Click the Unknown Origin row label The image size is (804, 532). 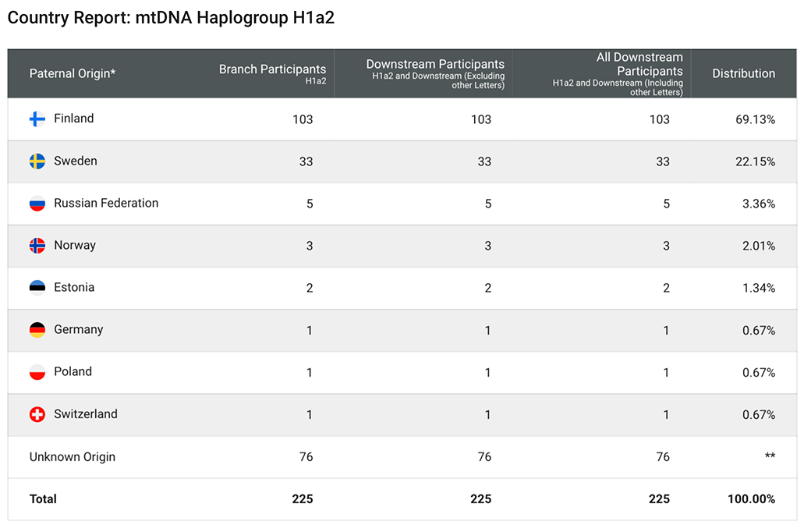(73, 457)
